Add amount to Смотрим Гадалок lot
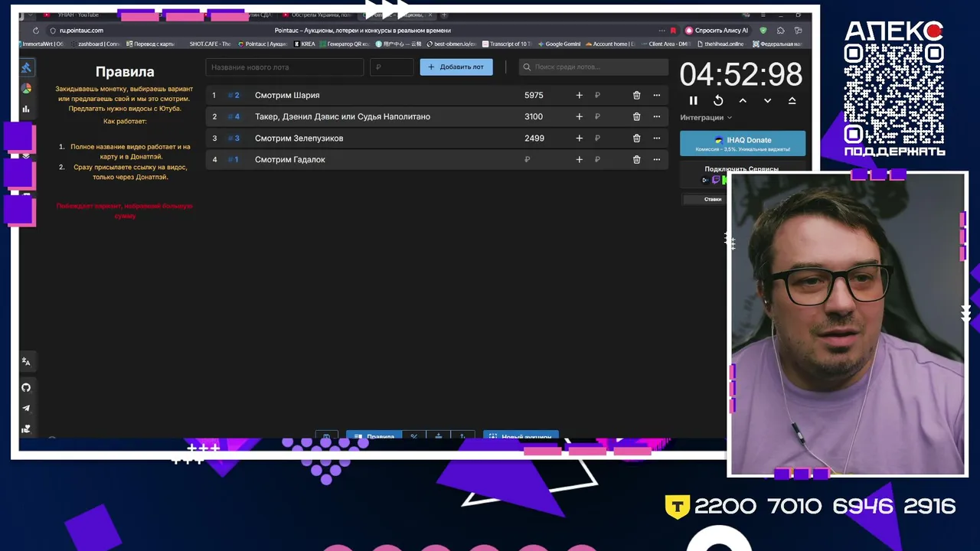This screenshot has width=980, height=551. pyautogui.click(x=579, y=159)
